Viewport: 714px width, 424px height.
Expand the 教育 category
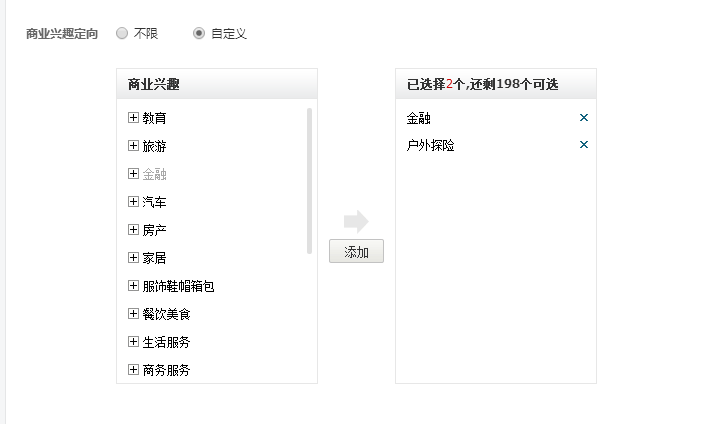(x=133, y=117)
